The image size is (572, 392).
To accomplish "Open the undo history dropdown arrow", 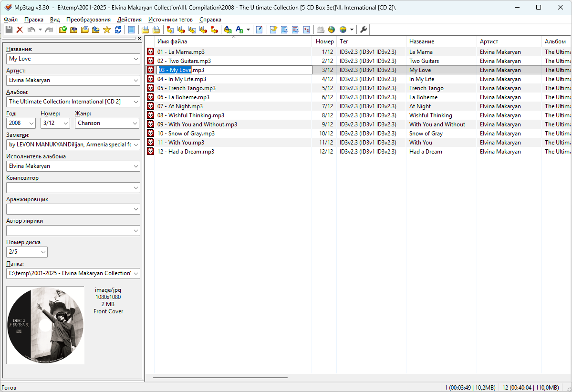I will (40, 30).
